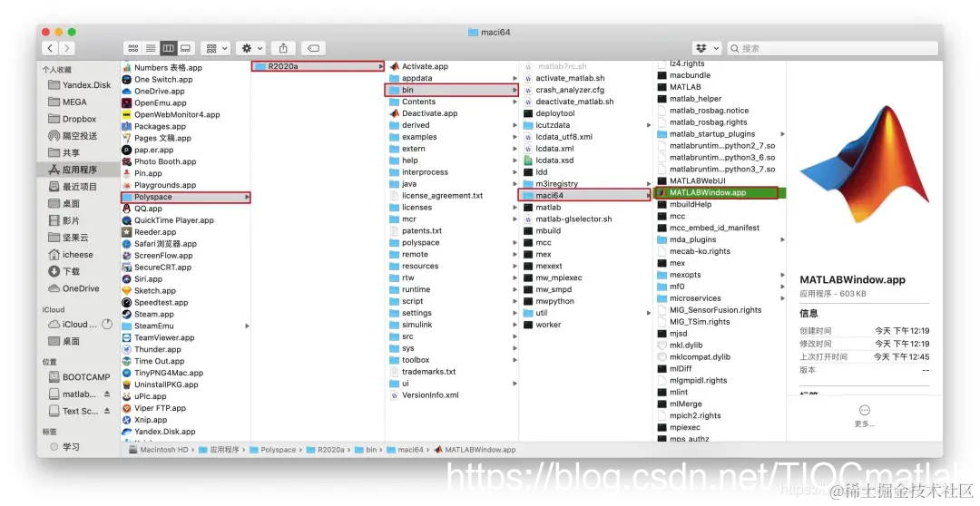Switch to list view

click(x=151, y=48)
